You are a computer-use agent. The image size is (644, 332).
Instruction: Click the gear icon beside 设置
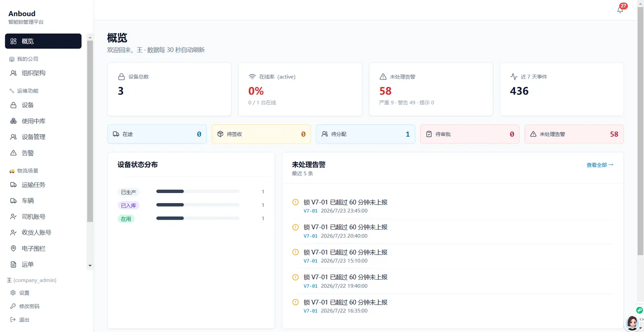click(13, 293)
